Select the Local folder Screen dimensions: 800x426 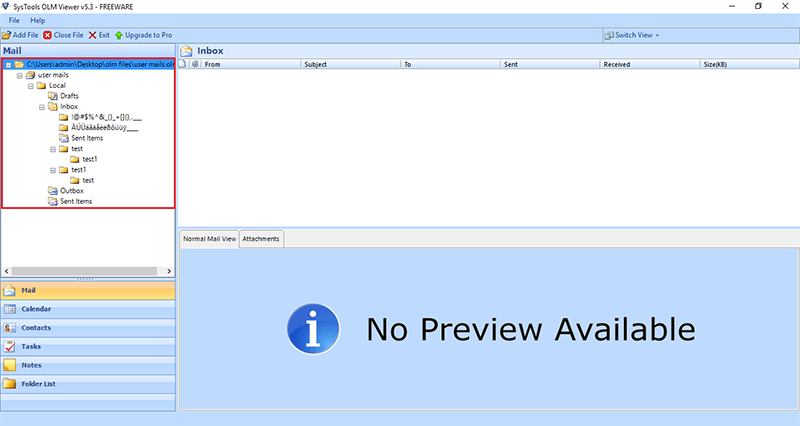pyautogui.click(x=57, y=85)
